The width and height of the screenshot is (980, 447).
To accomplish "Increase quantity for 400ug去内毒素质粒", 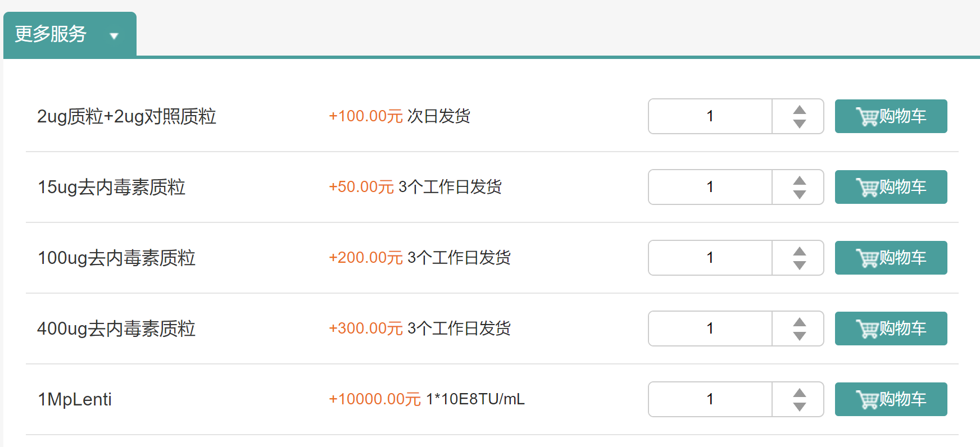I will point(799,322).
